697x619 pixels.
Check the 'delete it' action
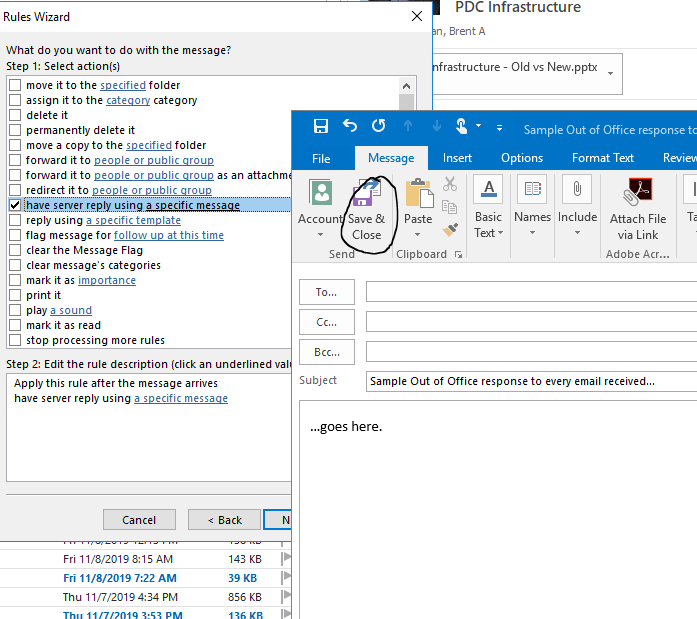tap(15, 115)
